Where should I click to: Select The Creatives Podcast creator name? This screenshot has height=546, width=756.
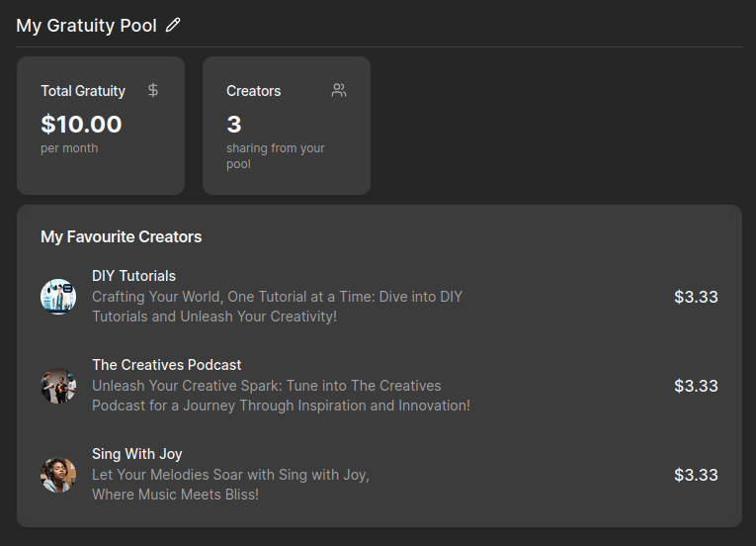pyautogui.click(x=166, y=365)
